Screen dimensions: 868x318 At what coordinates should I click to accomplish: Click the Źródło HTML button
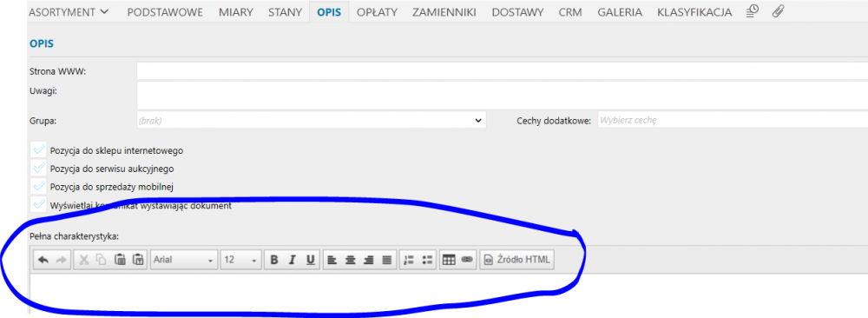516,259
